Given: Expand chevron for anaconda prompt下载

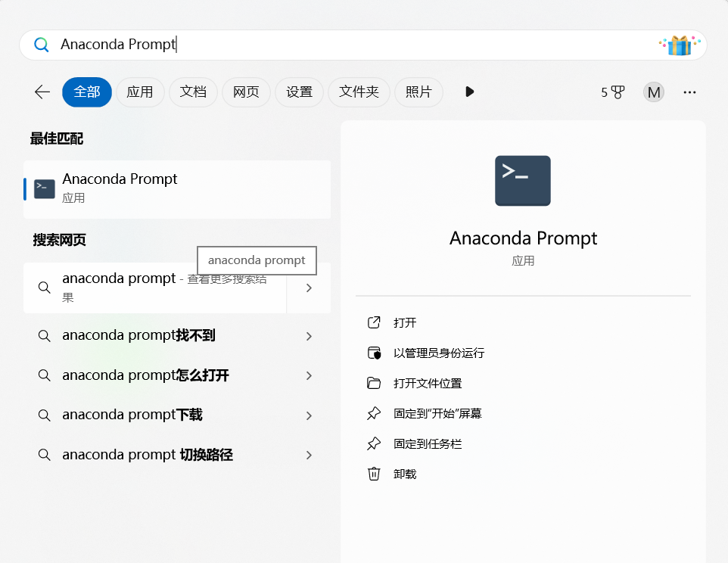Looking at the screenshot, I should click(x=309, y=415).
